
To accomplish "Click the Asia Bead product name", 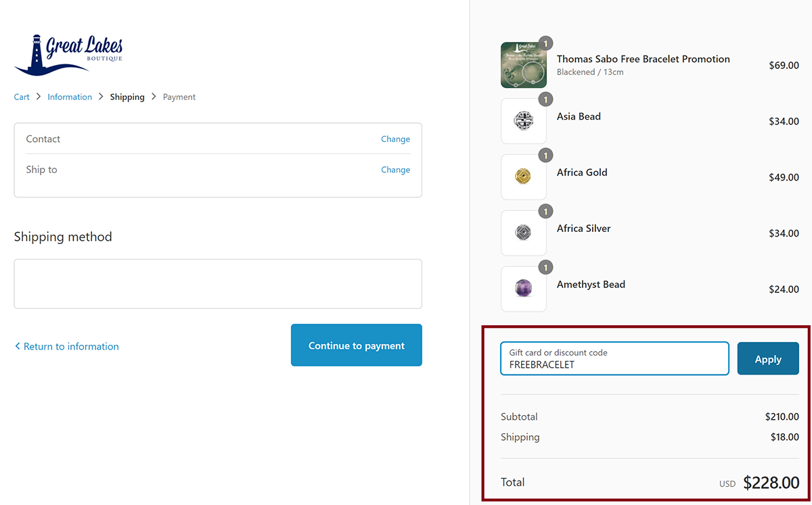I will pos(579,116).
